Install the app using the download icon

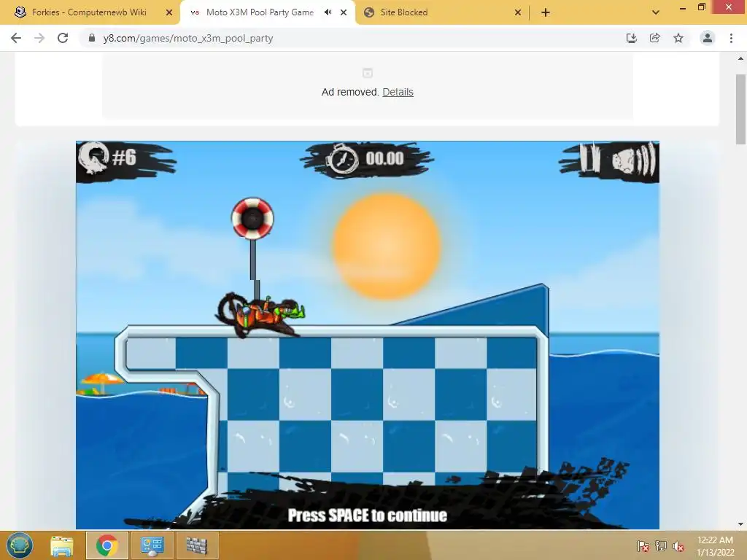(632, 38)
